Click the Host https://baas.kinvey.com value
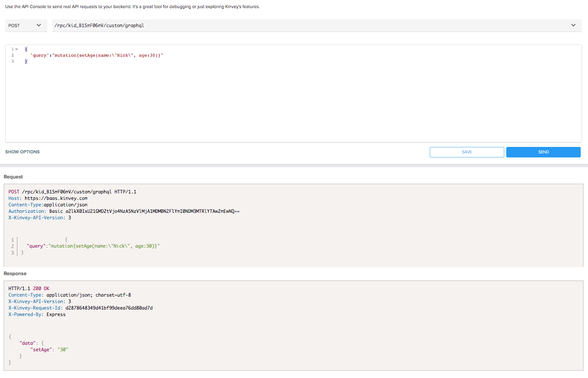 56,198
